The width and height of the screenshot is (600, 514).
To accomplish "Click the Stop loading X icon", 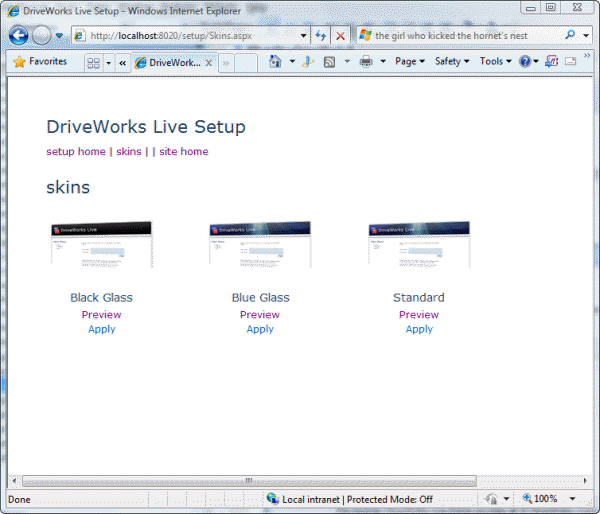I will click(x=341, y=35).
